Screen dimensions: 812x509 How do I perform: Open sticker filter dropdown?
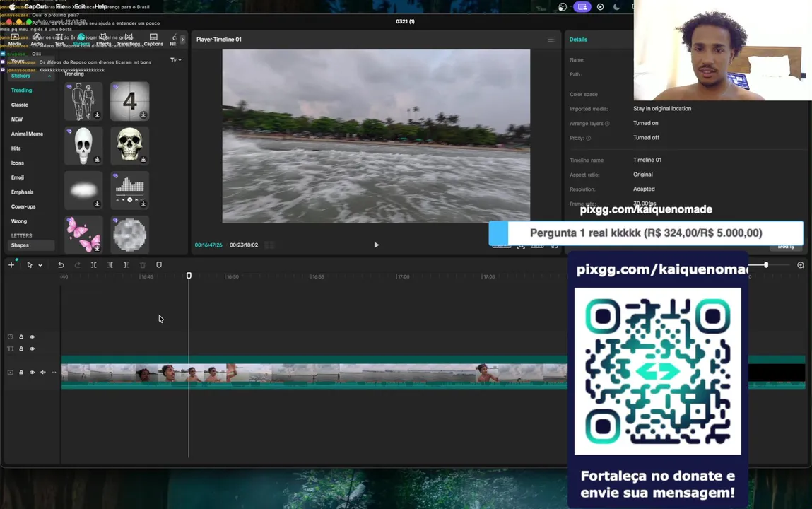pos(175,60)
